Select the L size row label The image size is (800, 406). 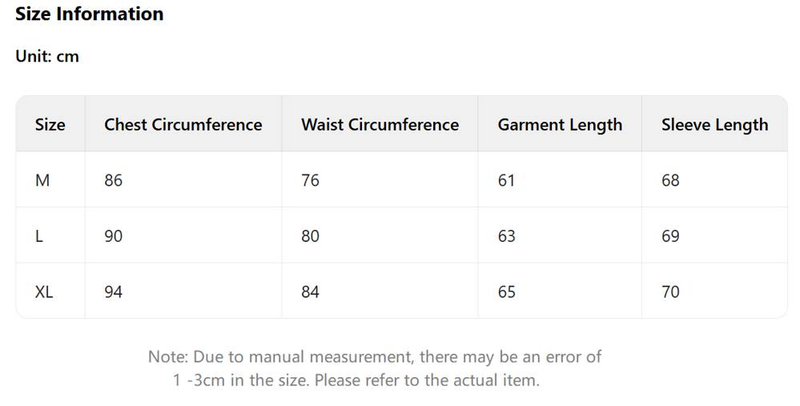pos(39,237)
